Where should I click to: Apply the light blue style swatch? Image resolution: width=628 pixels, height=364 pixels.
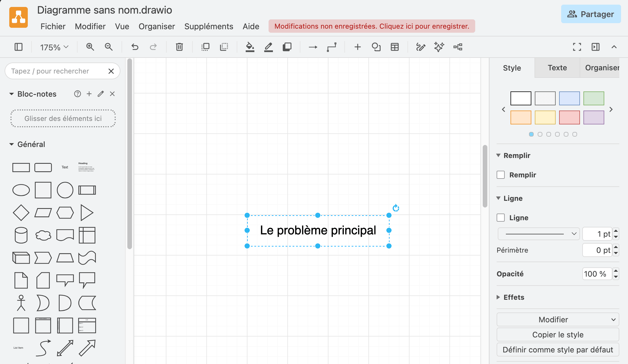click(x=570, y=98)
